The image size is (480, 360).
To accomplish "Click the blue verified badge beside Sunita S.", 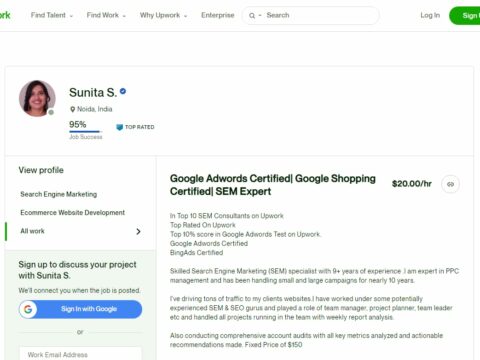I will point(123,91).
